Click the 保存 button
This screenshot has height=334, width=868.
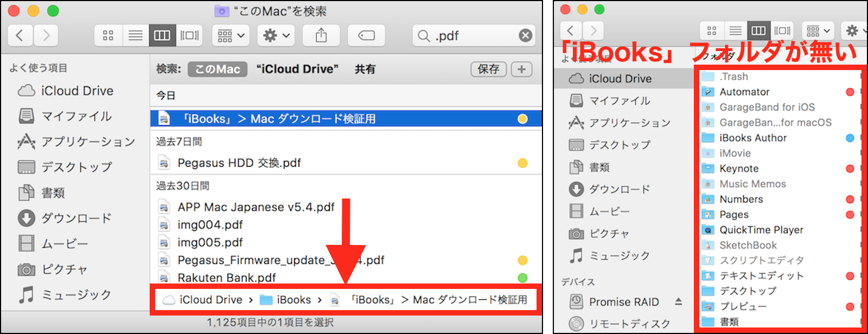tap(488, 69)
